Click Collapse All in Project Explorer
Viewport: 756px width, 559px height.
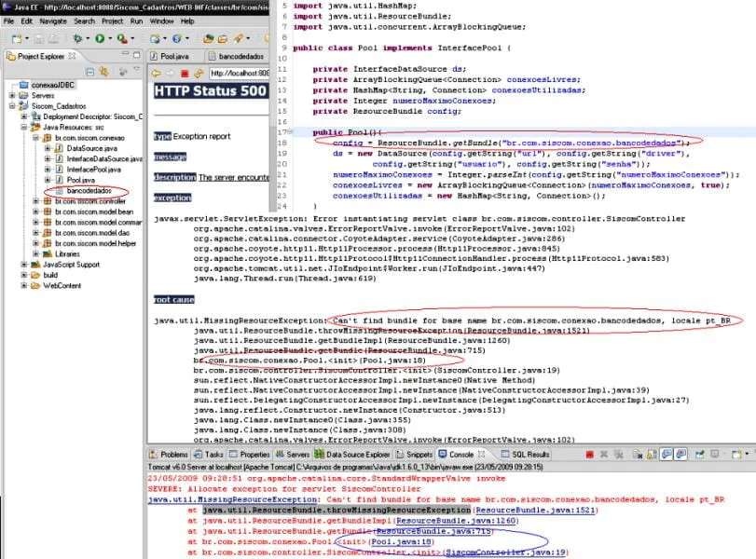click(89, 72)
